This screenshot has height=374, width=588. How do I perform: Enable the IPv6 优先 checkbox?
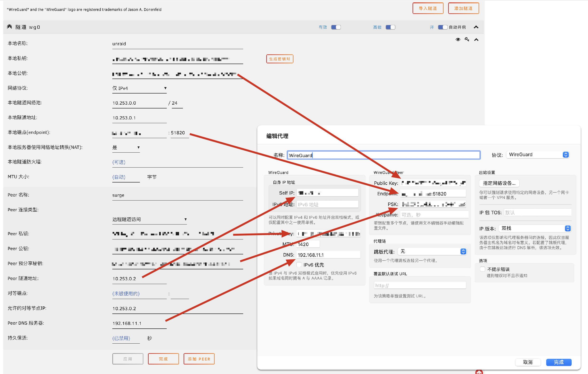coord(299,265)
